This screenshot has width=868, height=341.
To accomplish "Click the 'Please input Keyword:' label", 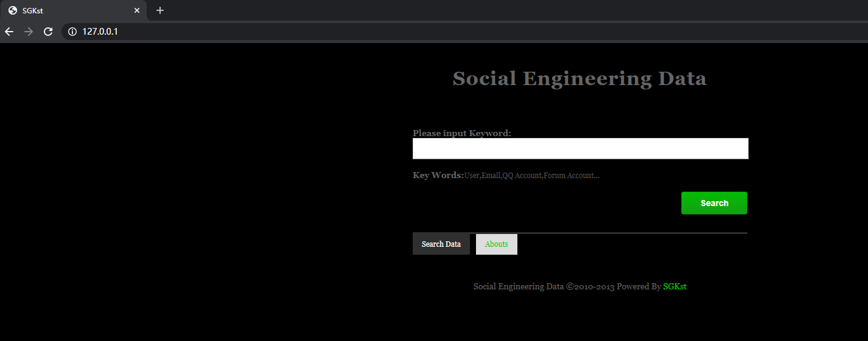I will coord(461,133).
